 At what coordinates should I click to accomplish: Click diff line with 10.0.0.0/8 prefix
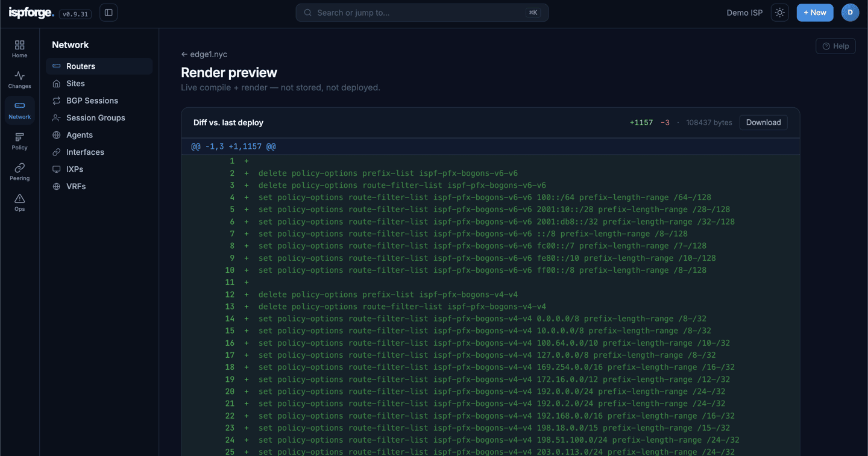pyautogui.click(x=491, y=331)
